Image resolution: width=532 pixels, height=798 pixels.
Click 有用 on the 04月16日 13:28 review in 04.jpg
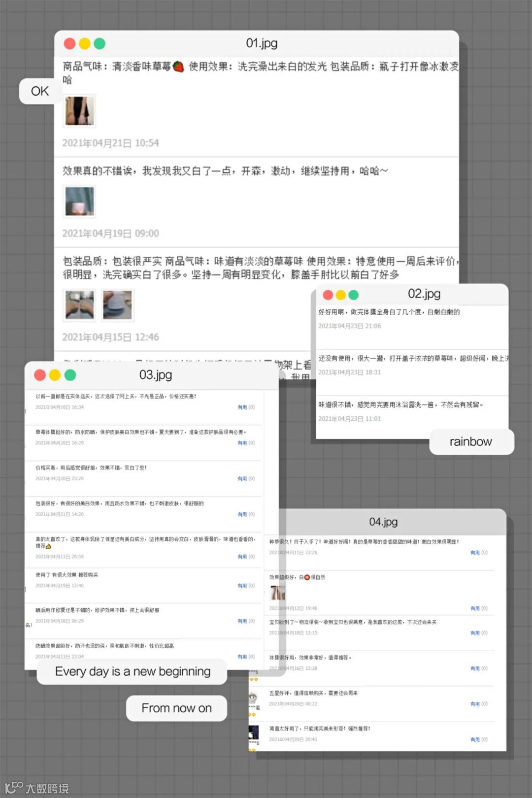(475, 668)
